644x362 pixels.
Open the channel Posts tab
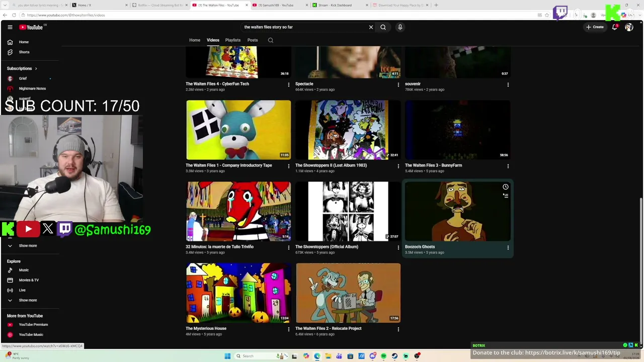(x=253, y=40)
